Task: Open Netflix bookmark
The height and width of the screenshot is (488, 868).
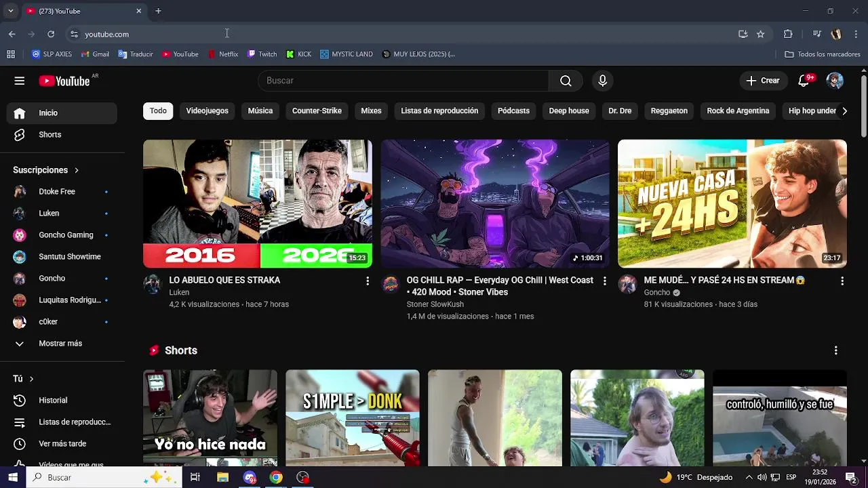Action: [x=223, y=54]
